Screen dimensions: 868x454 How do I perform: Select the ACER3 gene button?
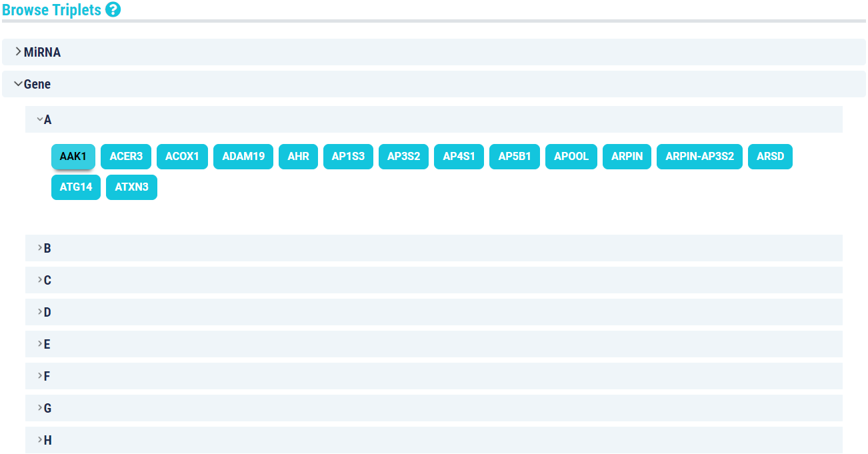pos(126,157)
